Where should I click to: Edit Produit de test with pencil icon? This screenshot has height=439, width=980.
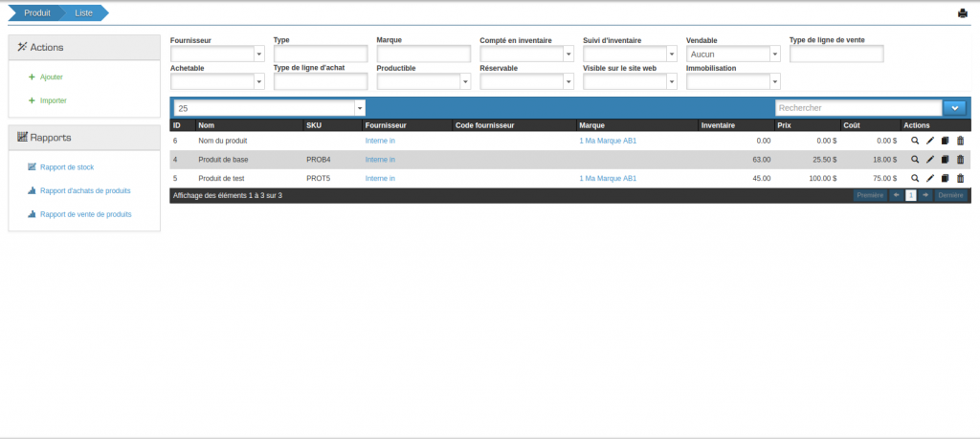coord(930,178)
